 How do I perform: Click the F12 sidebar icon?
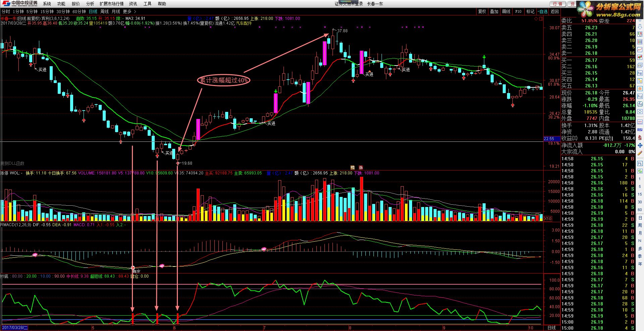pos(640,96)
